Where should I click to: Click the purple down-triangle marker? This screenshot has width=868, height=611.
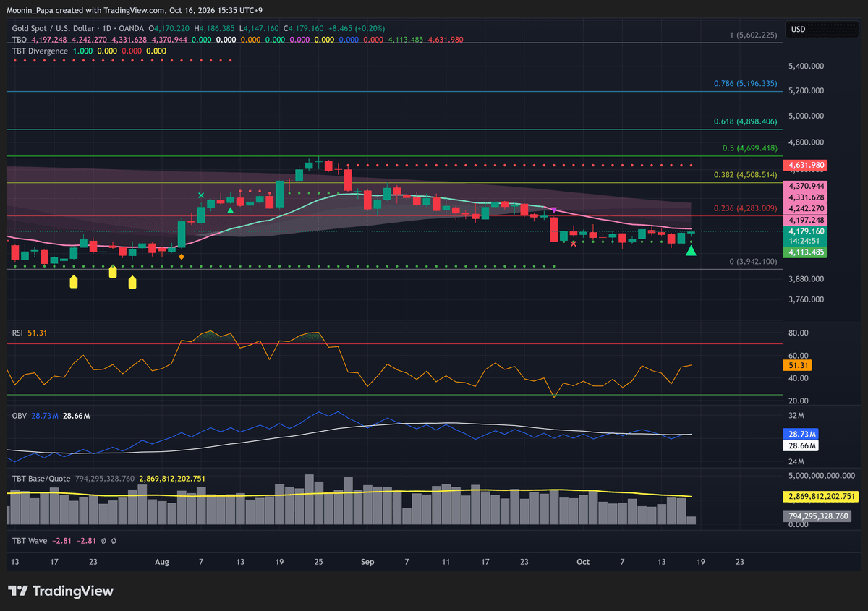tap(554, 210)
